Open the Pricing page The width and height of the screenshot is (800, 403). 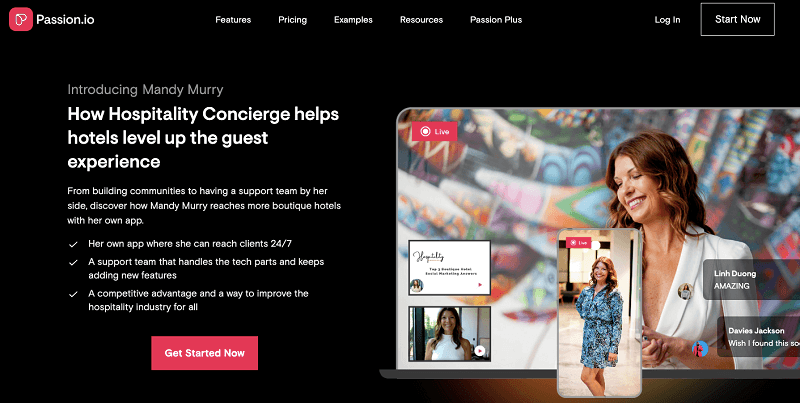[x=292, y=20]
